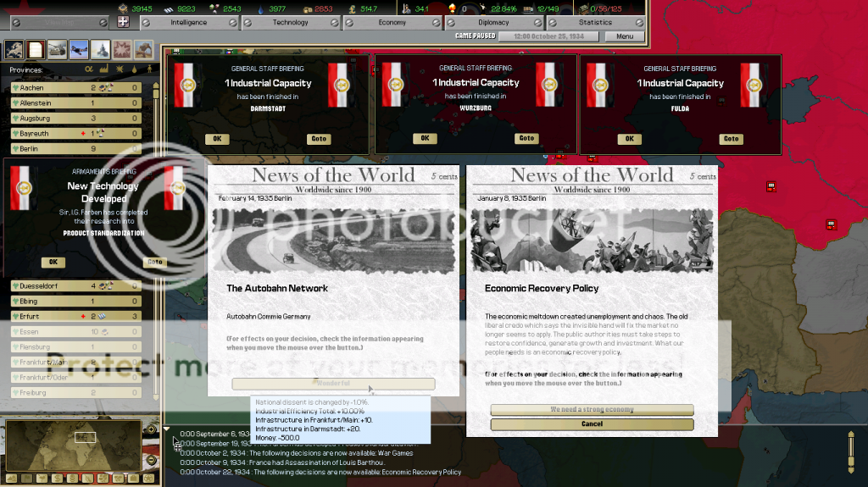
Task: Select the air units plane icon
Action: (79, 50)
